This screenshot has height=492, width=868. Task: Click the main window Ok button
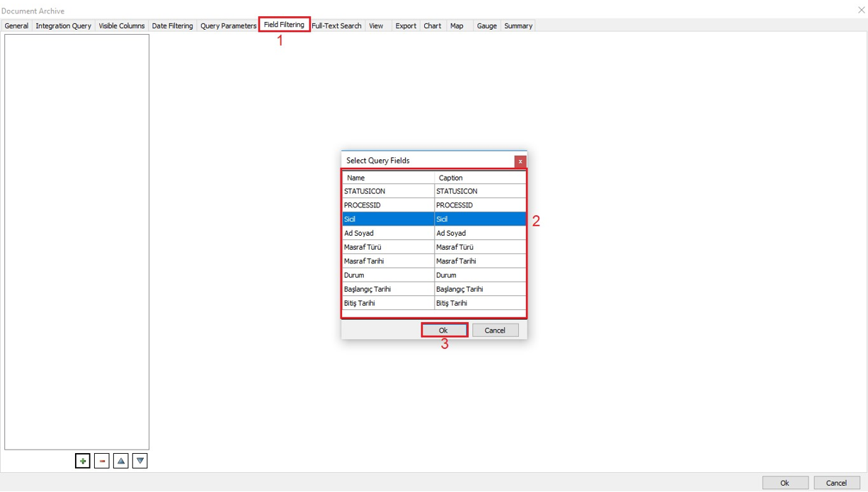tap(784, 483)
